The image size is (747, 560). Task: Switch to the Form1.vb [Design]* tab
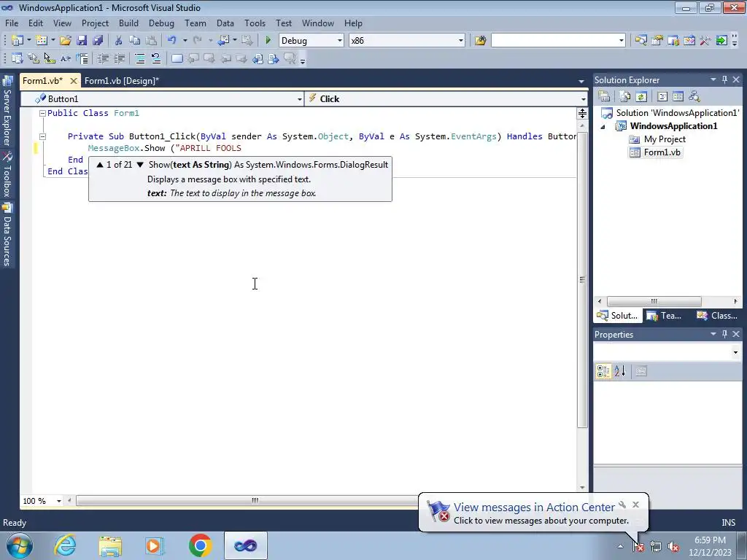[x=122, y=81]
